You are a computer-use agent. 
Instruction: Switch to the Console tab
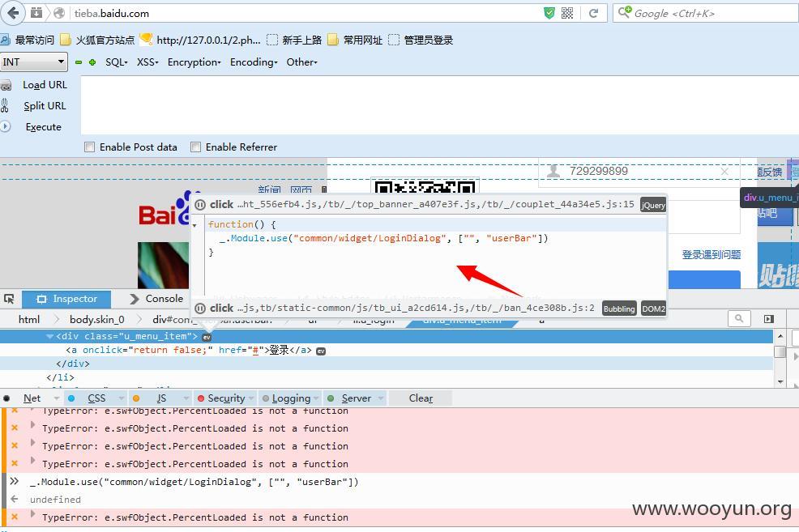point(156,299)
